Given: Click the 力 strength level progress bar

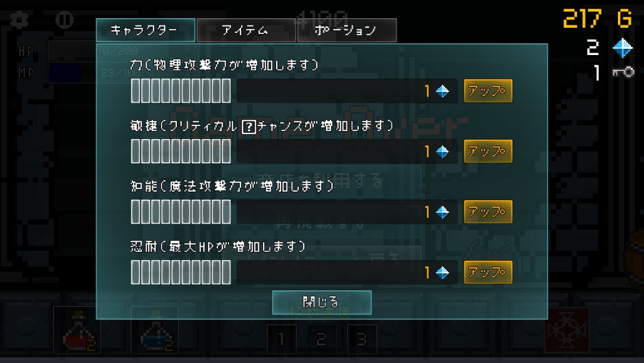Looking at the screenshot, I should [x=181, y=91].
